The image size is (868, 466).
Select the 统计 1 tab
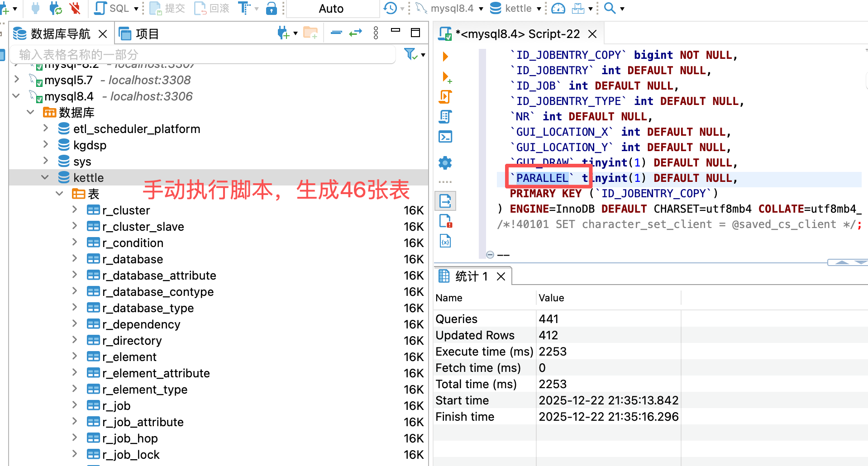(471, 276)
